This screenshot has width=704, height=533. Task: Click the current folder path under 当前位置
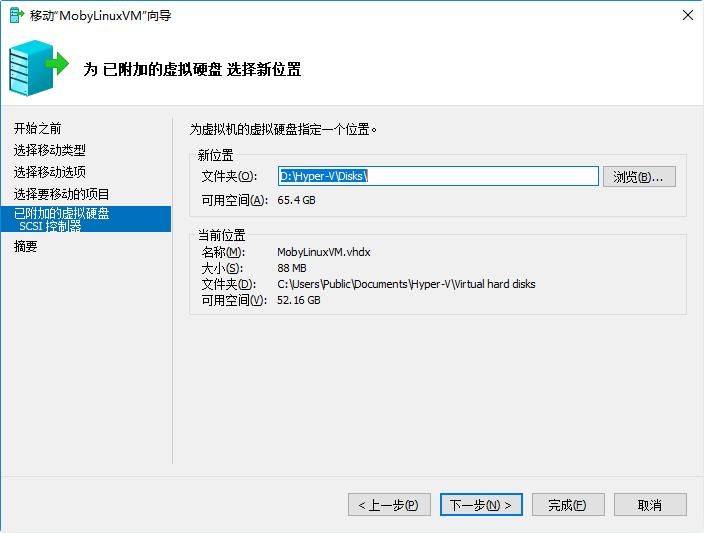coord(406,284)
